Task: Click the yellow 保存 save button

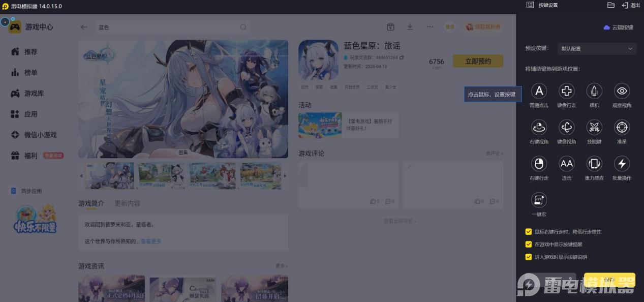Action: coord(609,280)
